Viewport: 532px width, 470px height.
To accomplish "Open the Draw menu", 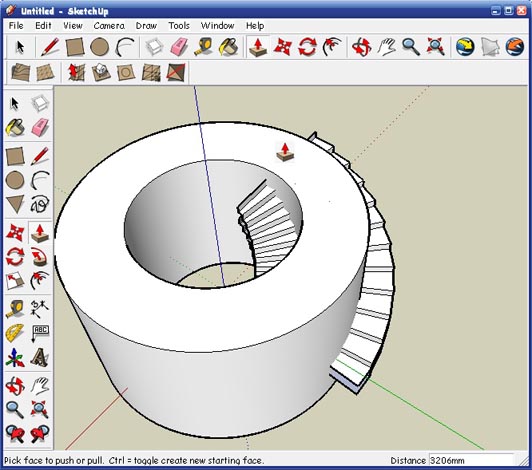I will coord(146,26).
